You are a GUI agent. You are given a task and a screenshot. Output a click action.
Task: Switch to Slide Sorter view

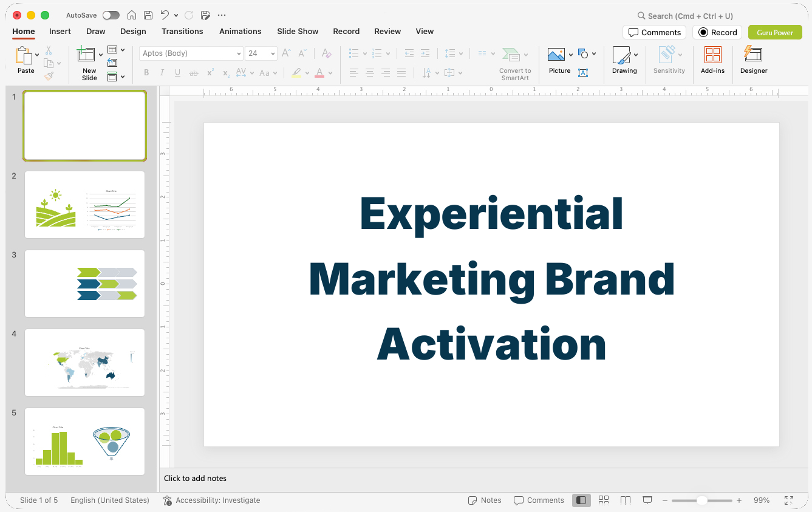click(604, 500)
